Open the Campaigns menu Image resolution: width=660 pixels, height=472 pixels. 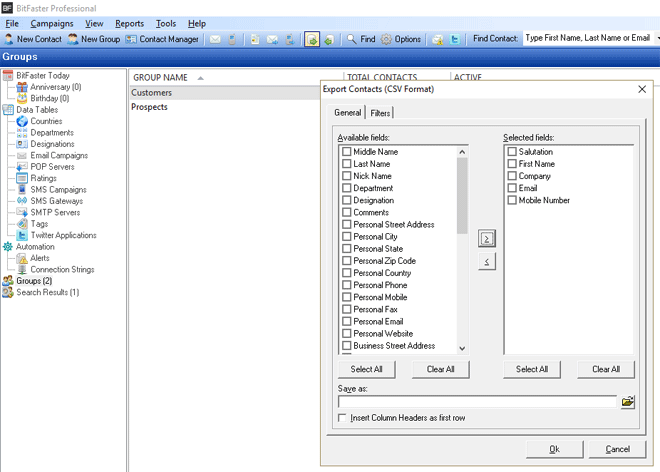click(51, 23)
